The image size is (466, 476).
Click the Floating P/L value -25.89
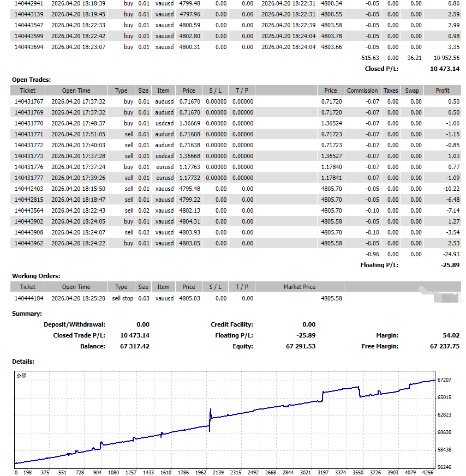(306, 335)
